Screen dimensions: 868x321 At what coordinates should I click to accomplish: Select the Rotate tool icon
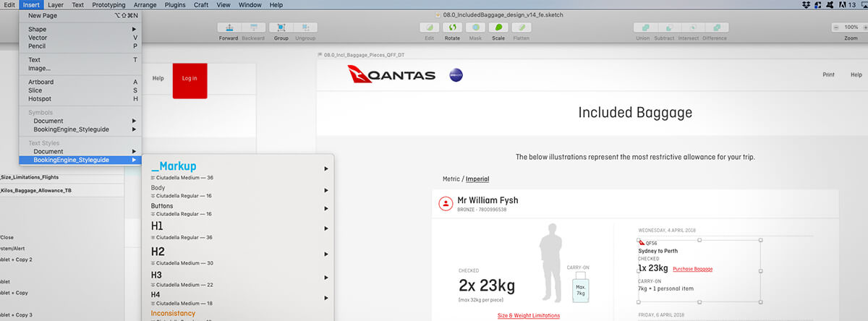[452, 27]
